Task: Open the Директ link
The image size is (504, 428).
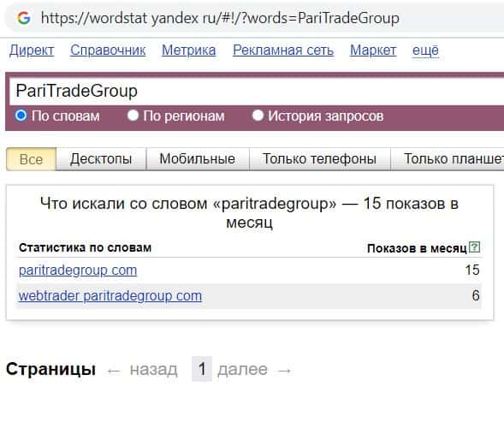Action: [x=32, y=51]
